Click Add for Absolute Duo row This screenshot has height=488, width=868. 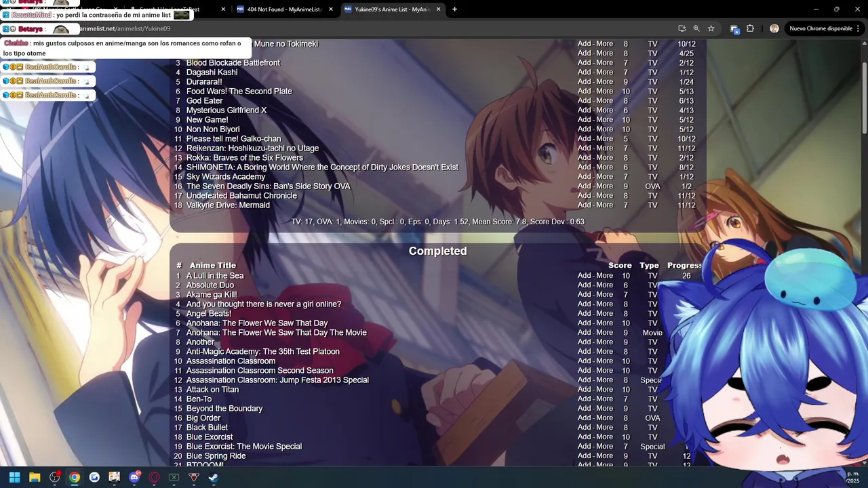585,285
